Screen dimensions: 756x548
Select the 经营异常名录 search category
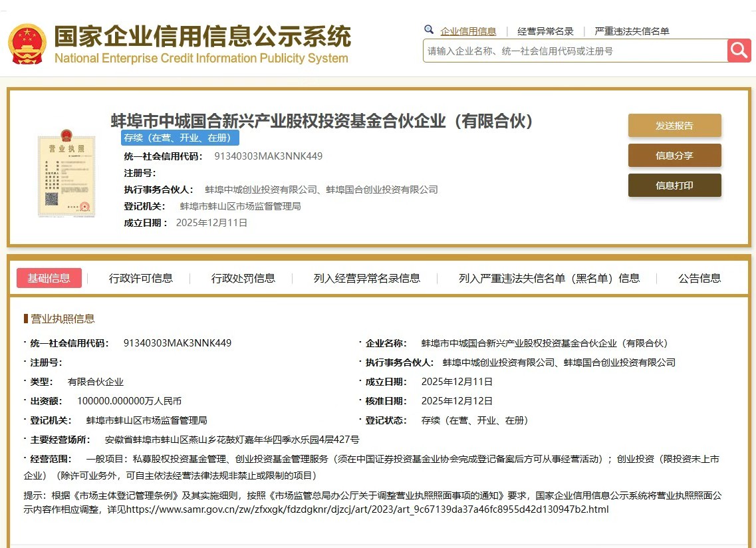point(545,31)
